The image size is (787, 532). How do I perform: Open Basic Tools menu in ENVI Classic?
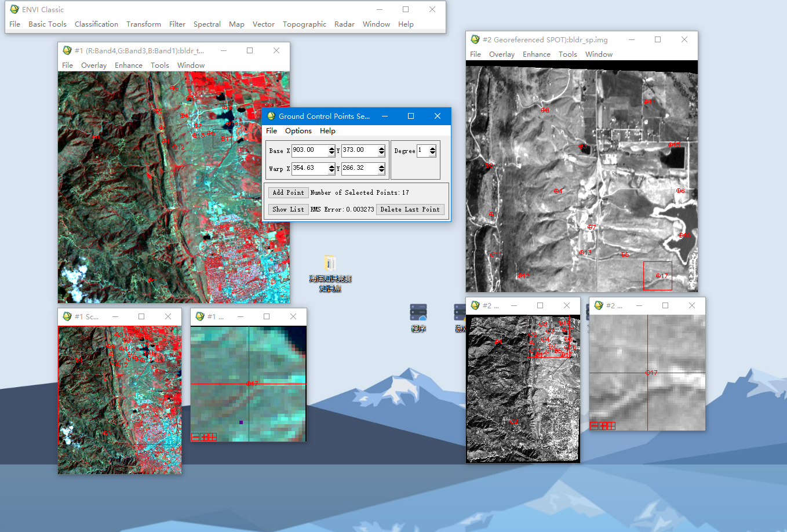(48, 24)
